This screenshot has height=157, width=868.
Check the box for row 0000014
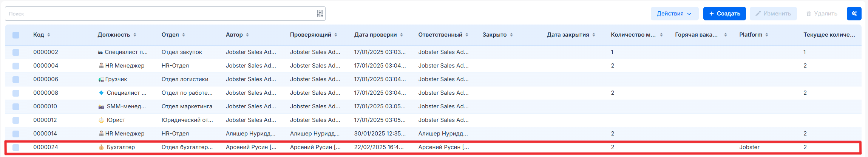(16, 134)
